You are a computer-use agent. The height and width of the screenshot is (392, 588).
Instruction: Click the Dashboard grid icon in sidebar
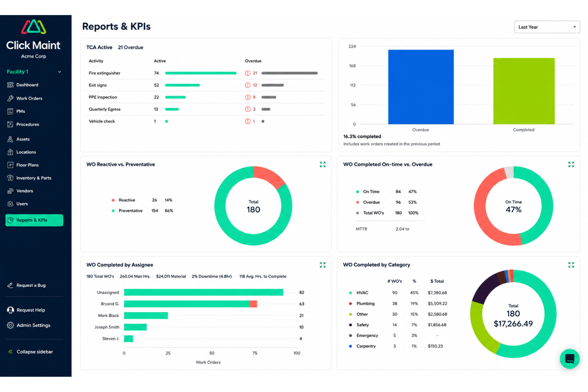pos(10,85)
